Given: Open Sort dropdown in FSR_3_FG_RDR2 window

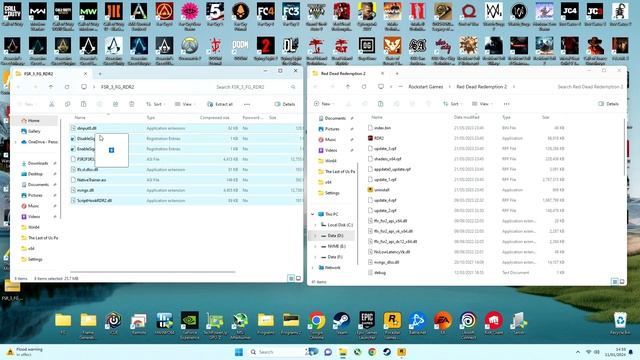Looking at the screenshot, I should pyautogui.click(x=155, y=104).
